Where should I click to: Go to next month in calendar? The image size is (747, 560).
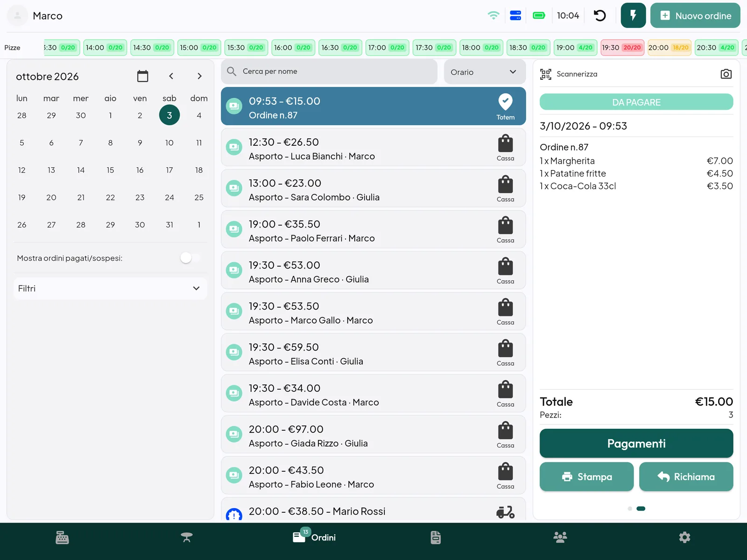tap(199, 76)
